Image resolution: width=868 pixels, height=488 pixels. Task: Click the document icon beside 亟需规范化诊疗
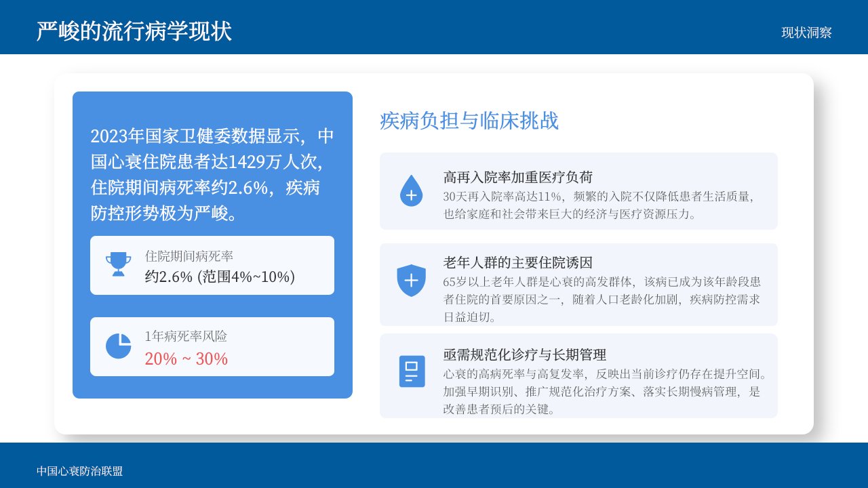pos(412,371)
